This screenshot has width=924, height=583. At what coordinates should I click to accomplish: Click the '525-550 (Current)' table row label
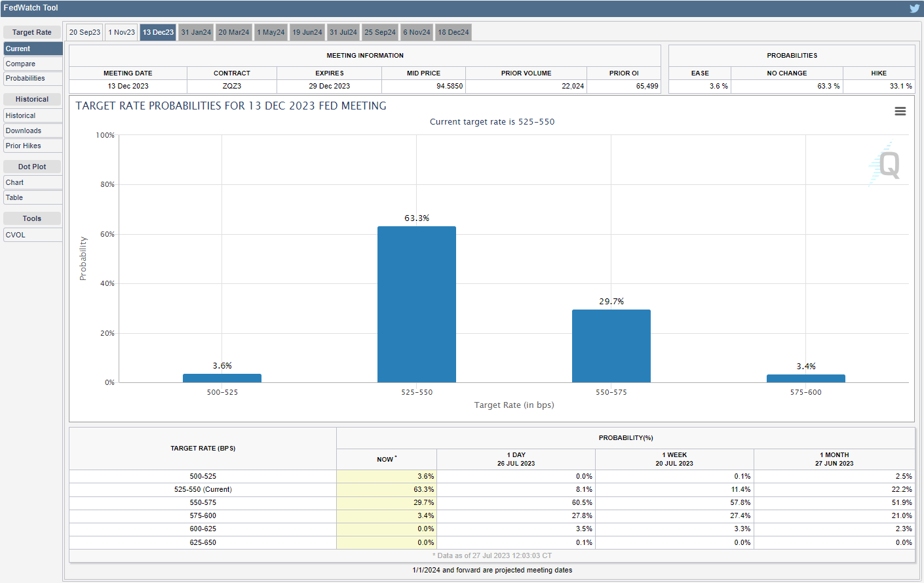pos(203,489)
